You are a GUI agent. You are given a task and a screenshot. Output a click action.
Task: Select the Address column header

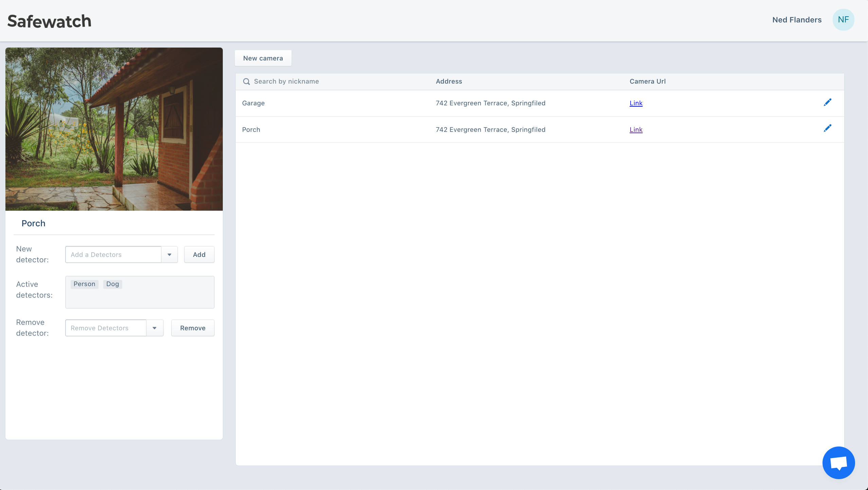[x=449, y=82]
